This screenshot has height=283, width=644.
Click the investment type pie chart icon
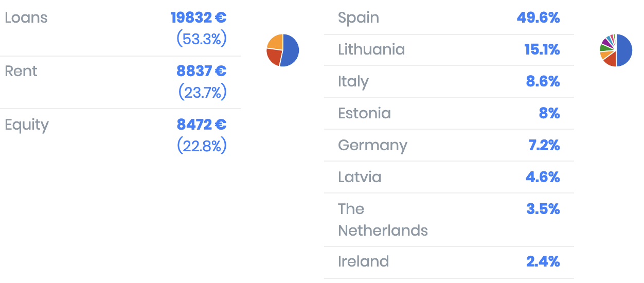click(282, 50)
